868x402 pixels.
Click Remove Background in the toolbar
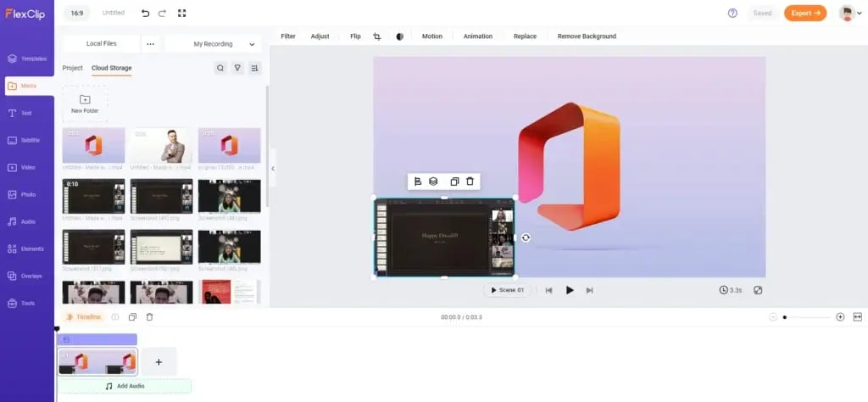coord(587,36)
